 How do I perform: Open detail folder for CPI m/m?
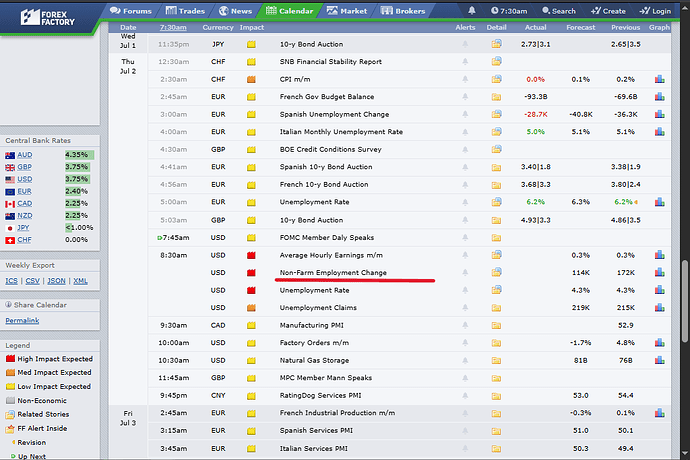pyautogui.click(x=496, y=79)
